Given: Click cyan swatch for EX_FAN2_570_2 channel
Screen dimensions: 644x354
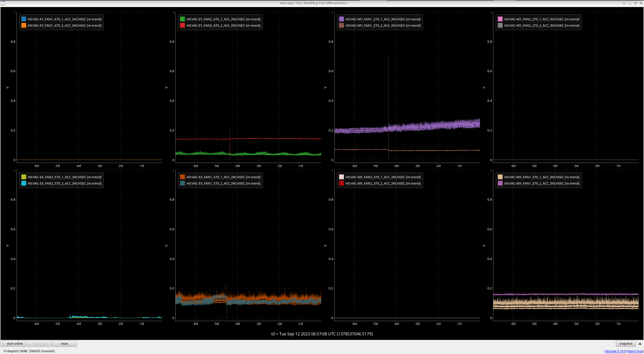Looking at the screenshot, I should point(24,183).
